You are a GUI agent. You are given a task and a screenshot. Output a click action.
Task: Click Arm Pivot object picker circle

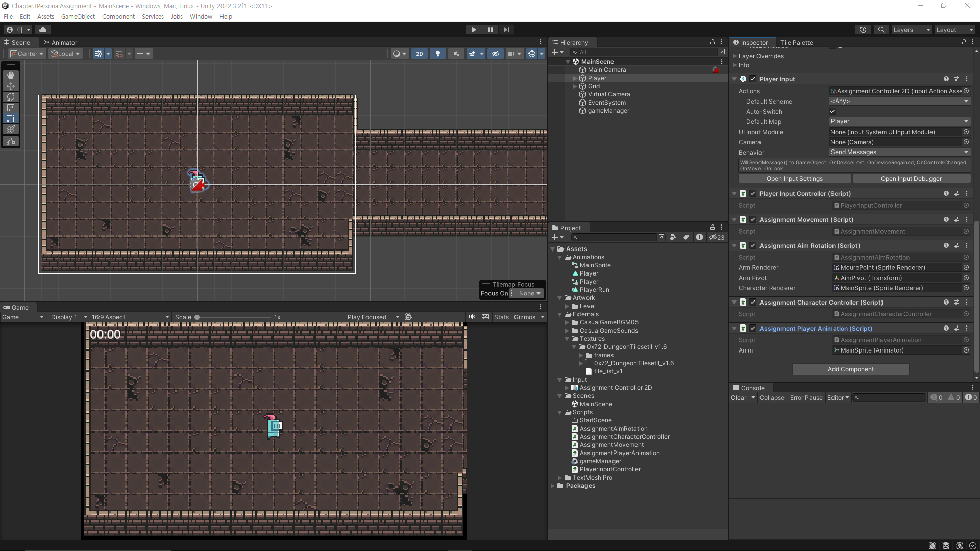(x=966, y=278)
